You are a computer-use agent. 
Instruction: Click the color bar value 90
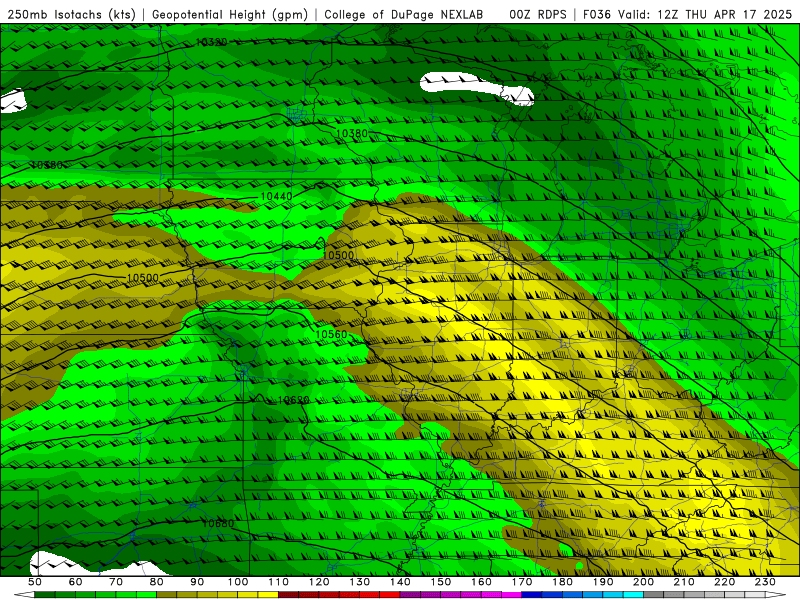pos(197,582)
